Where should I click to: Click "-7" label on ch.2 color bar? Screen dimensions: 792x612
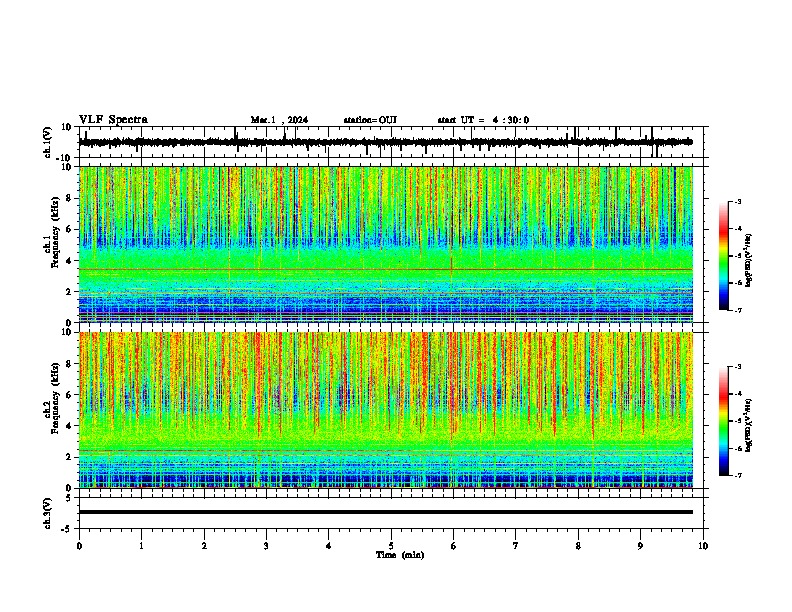pyautogui.click(x=738, y=476)
